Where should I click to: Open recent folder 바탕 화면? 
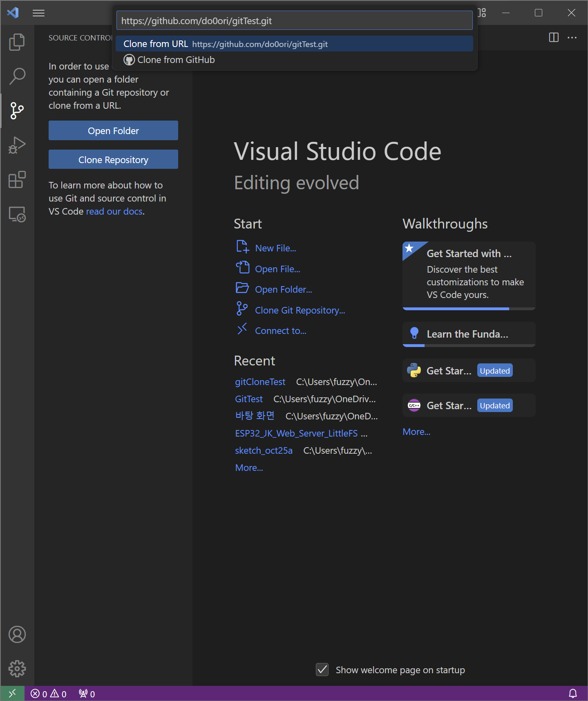pos(255,416)
